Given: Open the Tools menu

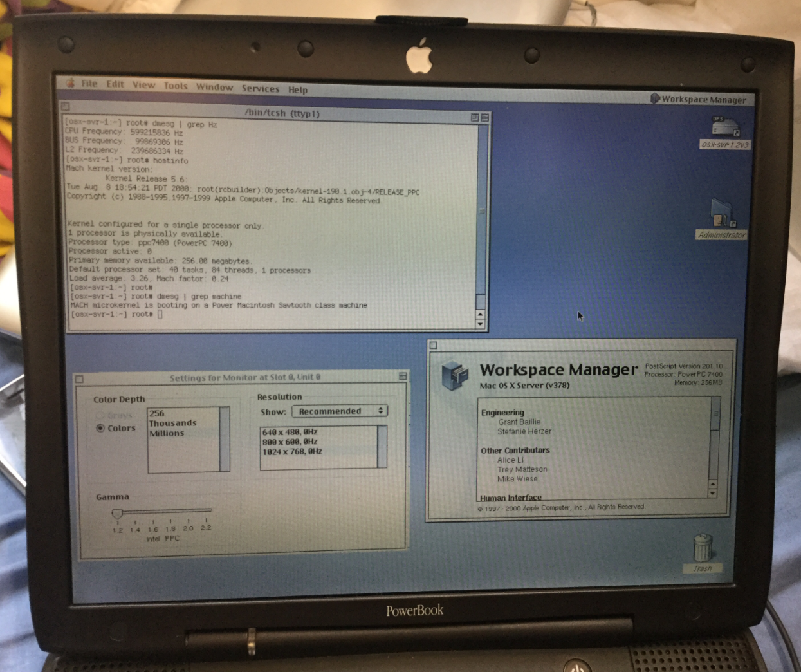Looking at the screenshot, I should pos(175,86).
